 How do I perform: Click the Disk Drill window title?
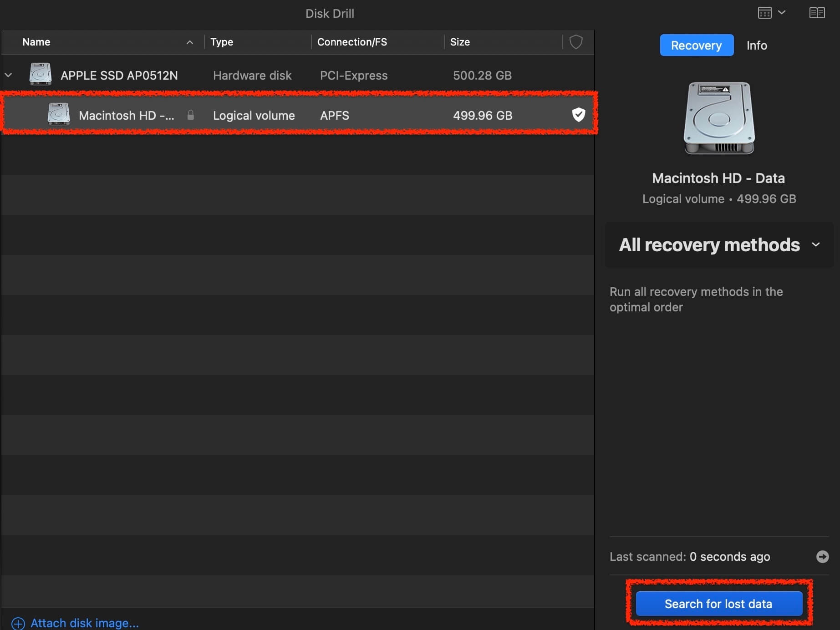[x=330, y=14]
